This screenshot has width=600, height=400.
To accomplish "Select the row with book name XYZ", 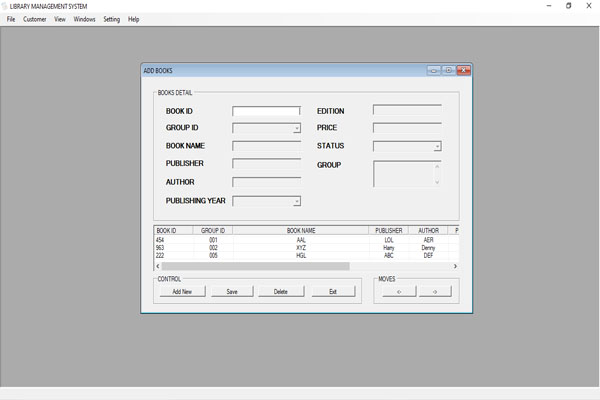I will tap(301, 248).
